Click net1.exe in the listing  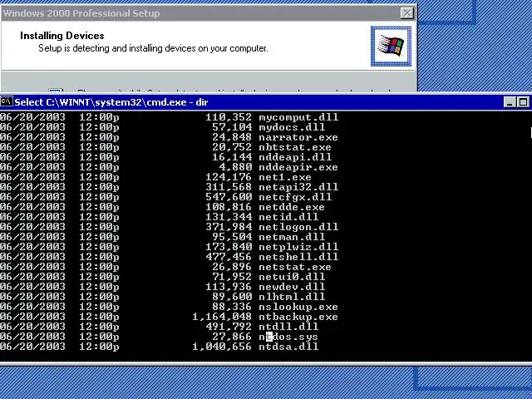[x=285, y=177]
